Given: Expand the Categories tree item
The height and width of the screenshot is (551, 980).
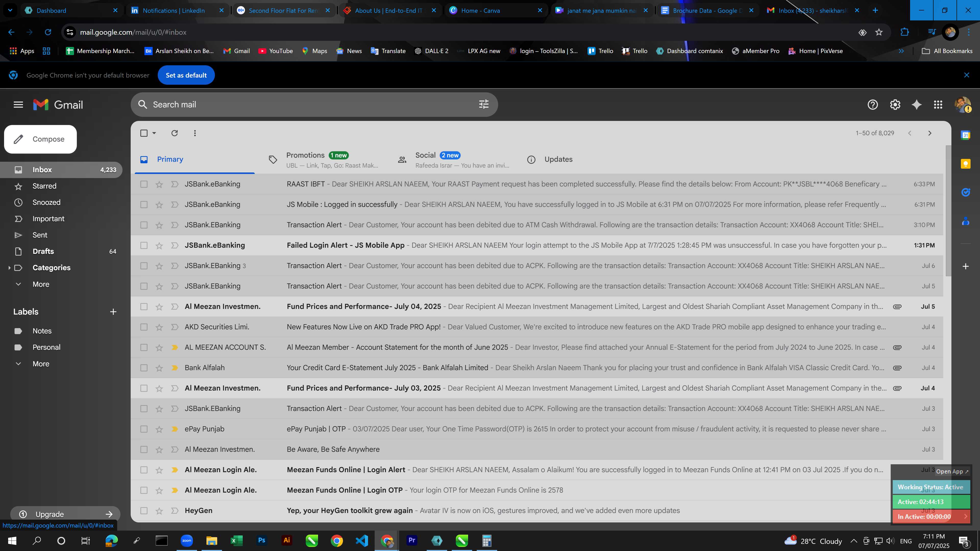Looking at the screenshot, I should click(9, 268).
